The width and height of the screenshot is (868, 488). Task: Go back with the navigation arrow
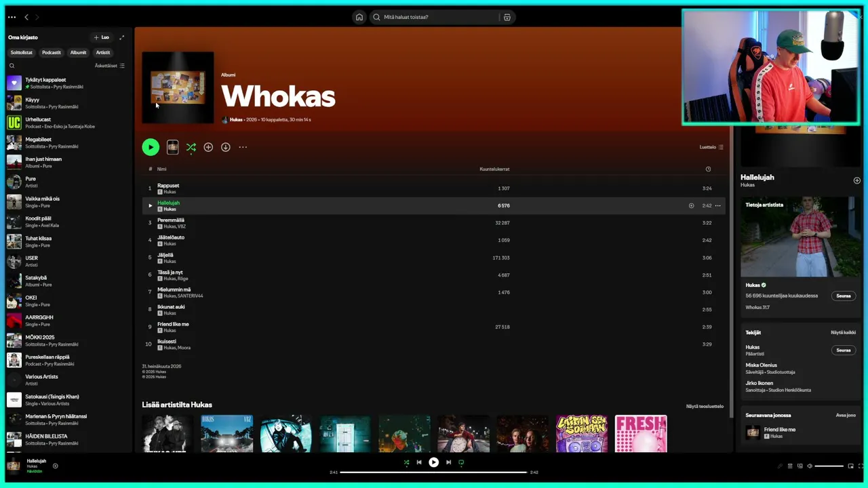click(x=26, y=17)
